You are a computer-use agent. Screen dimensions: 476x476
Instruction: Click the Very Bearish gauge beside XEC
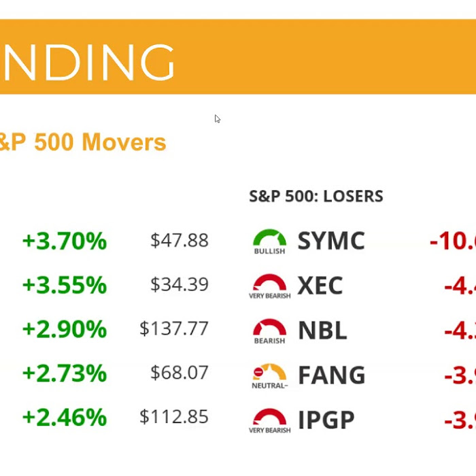(270, 286)
